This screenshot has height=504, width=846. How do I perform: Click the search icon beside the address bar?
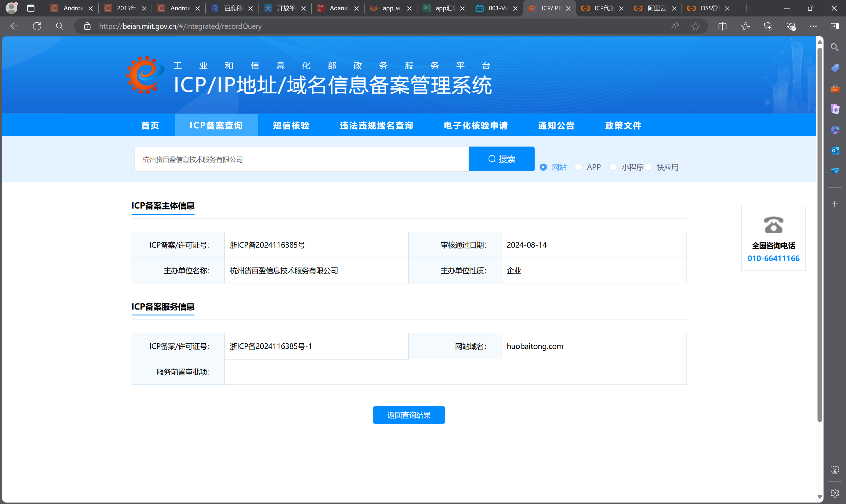[59, 26]
